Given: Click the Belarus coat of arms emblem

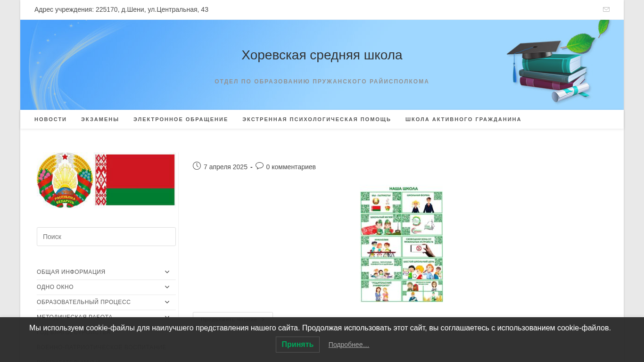Looking at the screenshot, I should [x=65, y=180].
